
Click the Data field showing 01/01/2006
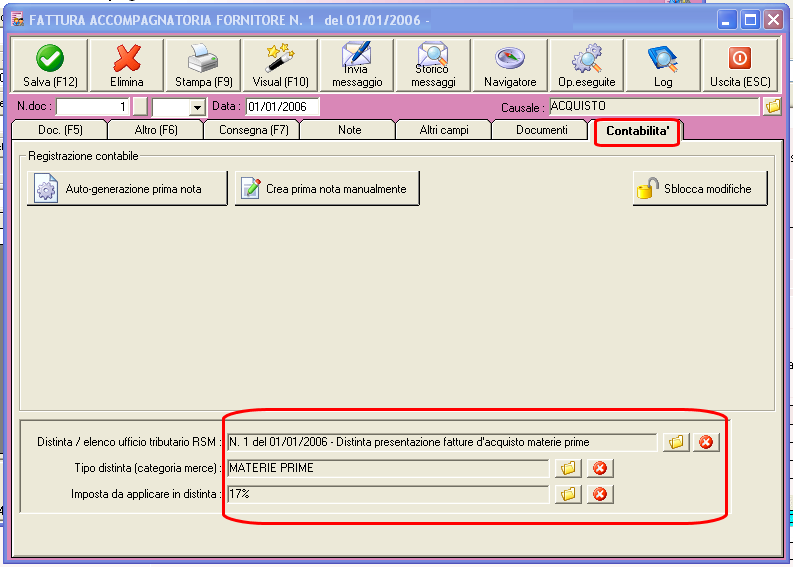click(x=282, y=107)
